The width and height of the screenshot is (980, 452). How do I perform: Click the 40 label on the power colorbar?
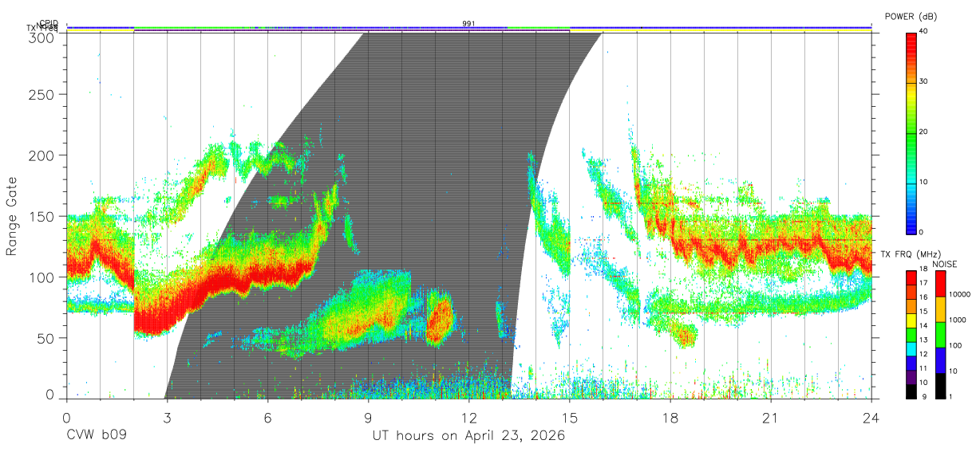pos(924,32)
